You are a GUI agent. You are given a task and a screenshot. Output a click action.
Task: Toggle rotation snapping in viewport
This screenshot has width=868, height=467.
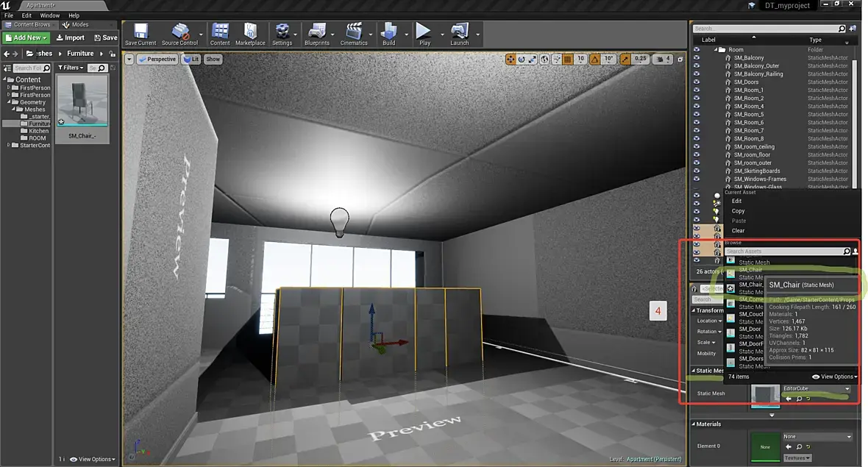pos(594,60)
